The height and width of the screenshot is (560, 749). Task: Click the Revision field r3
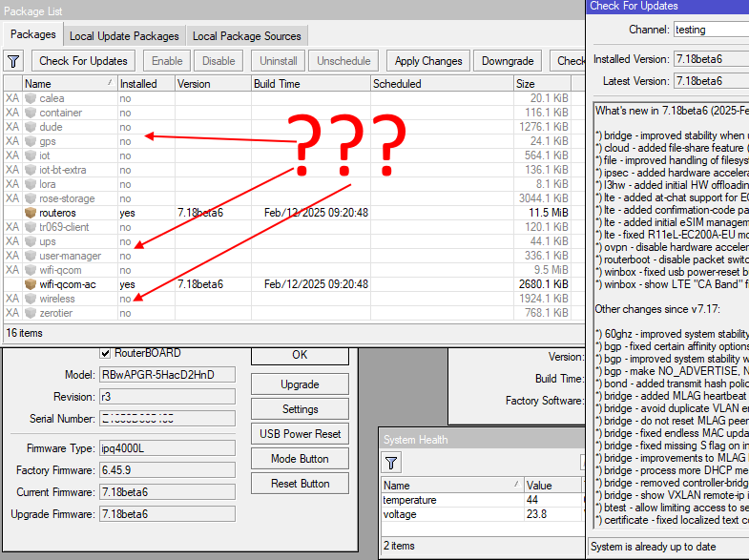[167, 397]
